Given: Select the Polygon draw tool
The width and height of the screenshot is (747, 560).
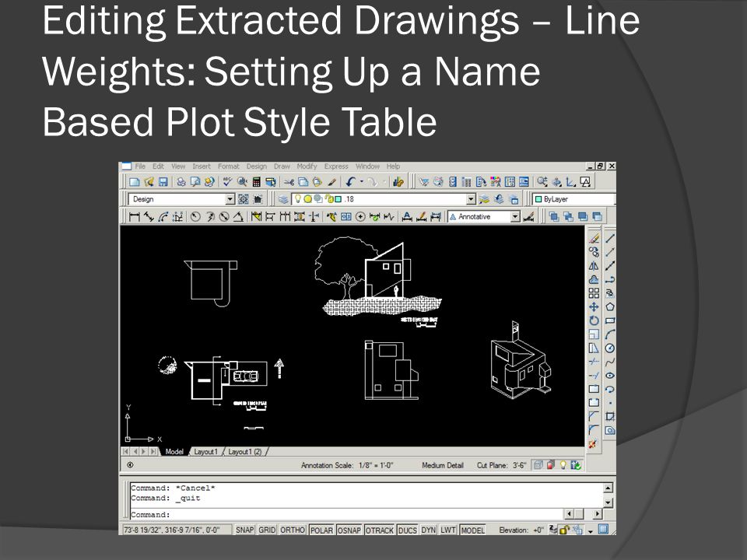Looking at the screenshot, I should pyautogui.click(x=610, y=307).
